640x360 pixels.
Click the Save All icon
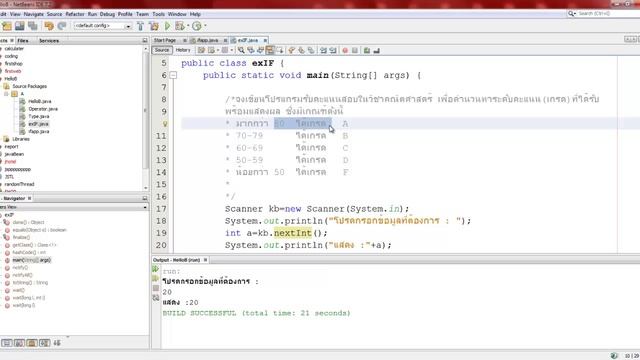pos(33,26)
